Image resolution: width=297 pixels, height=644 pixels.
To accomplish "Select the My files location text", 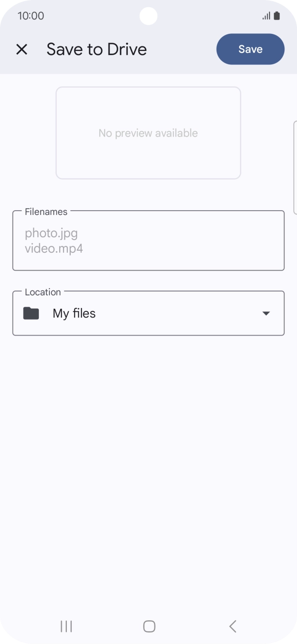I will tap(74, 313).
